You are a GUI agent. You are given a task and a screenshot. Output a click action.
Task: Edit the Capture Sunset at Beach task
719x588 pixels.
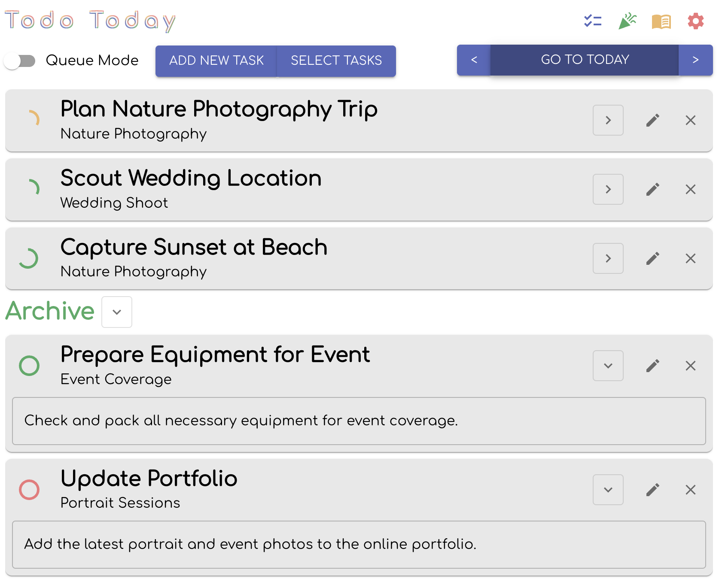[653, 258]
